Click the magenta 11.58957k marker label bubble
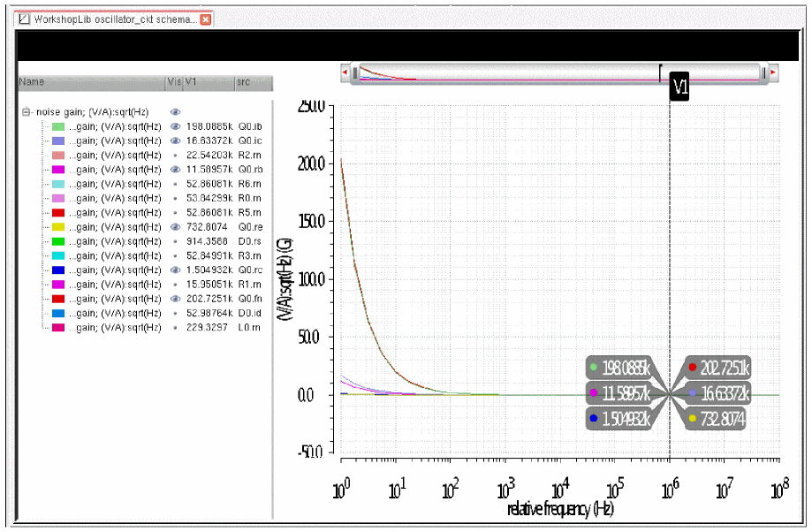812x532 pixels. coord(622,393)
